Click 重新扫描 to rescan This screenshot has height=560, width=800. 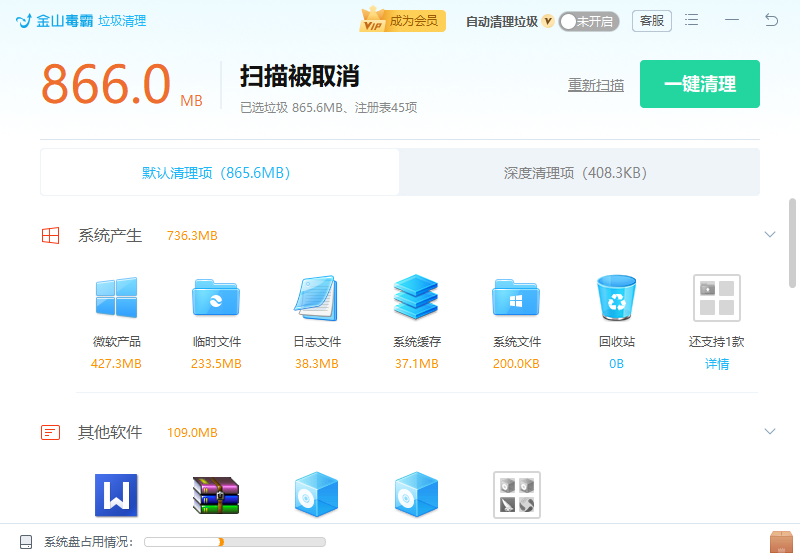(596, 85)
